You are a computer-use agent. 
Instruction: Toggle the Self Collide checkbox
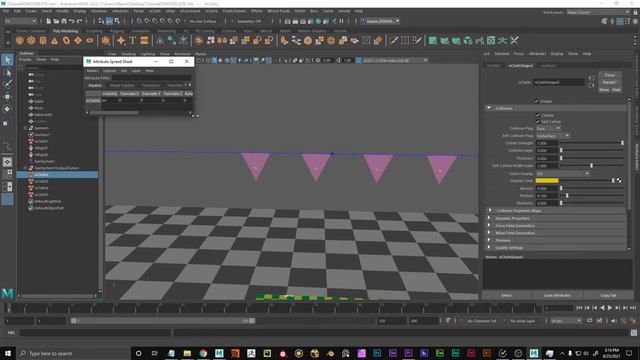538,122
